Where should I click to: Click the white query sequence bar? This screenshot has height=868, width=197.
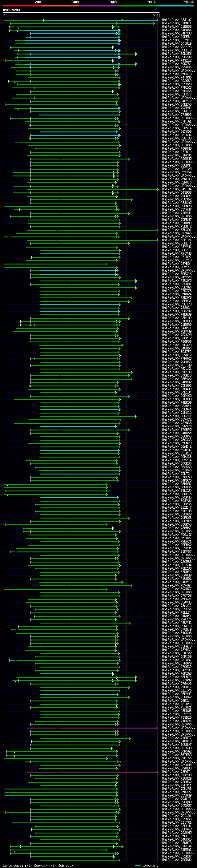tap(81, 13)
